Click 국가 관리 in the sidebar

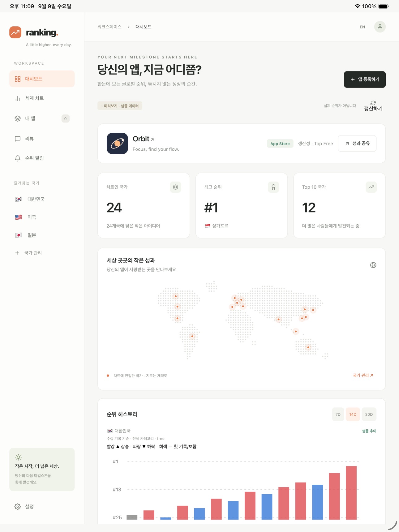pos(28,253)
